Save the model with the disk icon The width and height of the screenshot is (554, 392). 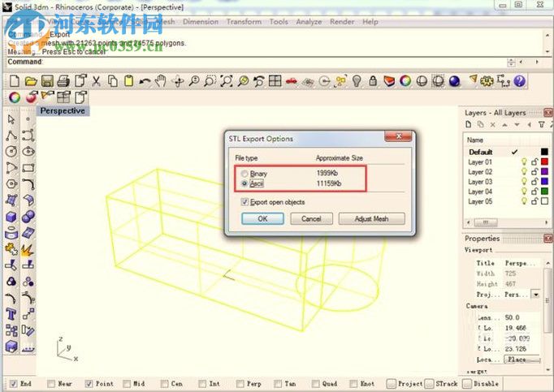(x=47, y=81)
